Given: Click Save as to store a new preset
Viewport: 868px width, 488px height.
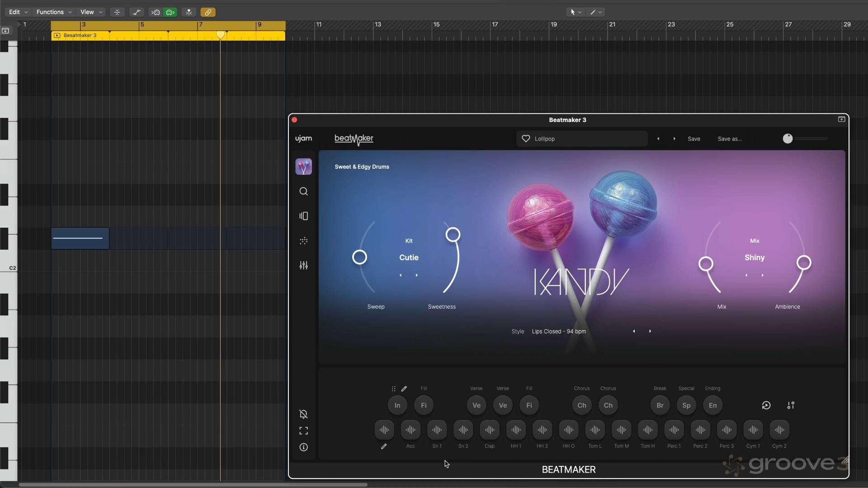Looking at the screenshot, I should click(x=729, y=139).
